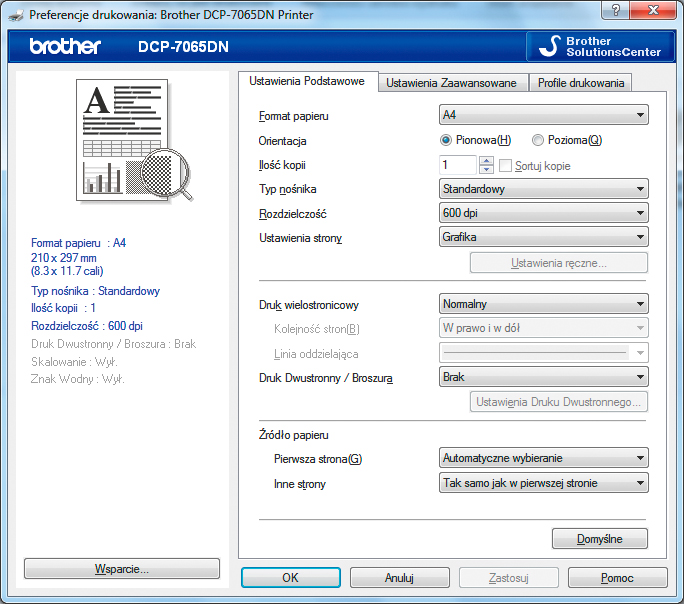Screen dimensions: 684x604
Task: Switch to Ustawienia Zaawansowane tab
Action: (x=451, y=83)
